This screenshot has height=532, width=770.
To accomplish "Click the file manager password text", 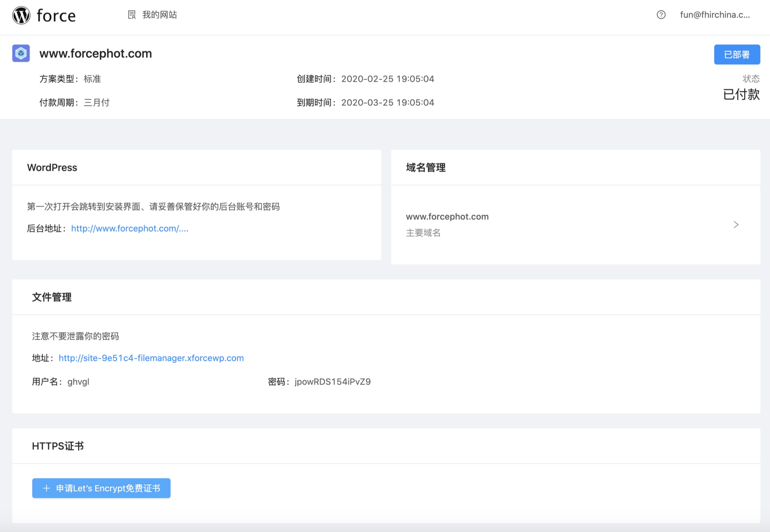I will tap(332, 382).
